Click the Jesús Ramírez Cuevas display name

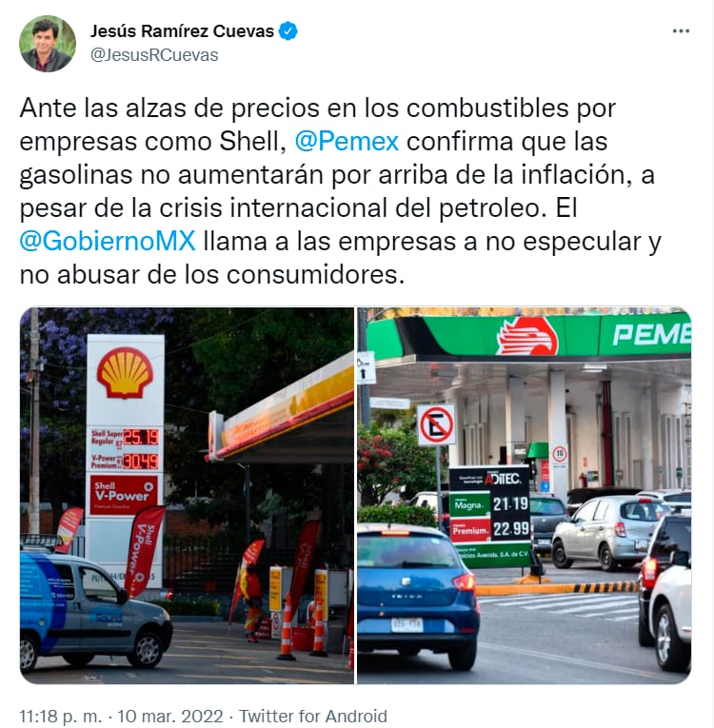click(182, 31)
